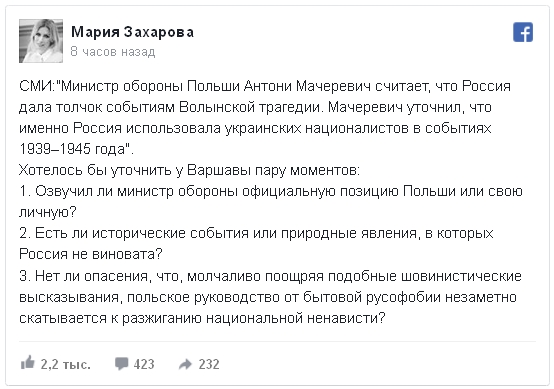Click the thumbs-up like icon
Screen dimensions: 554x389
click(28, 363)
